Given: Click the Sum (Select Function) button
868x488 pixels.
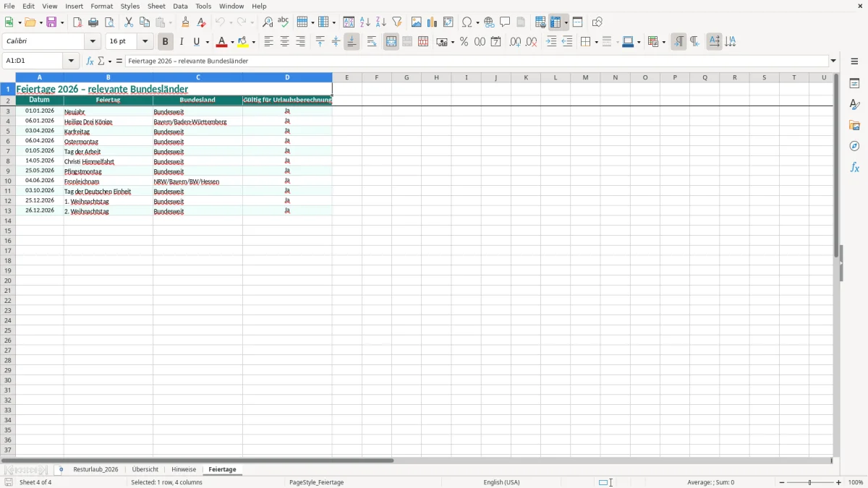Looking at the screenshot, I should [101, 61].
